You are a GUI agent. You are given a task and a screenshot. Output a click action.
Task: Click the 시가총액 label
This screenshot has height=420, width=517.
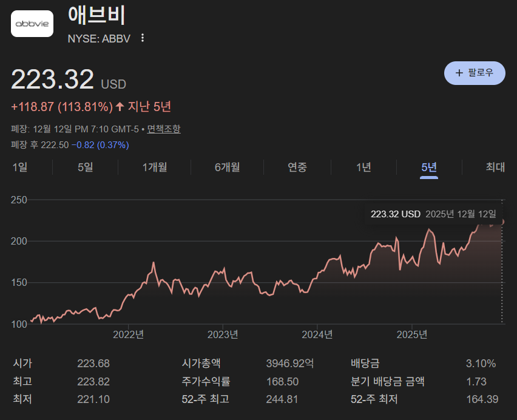pos(201,364)
